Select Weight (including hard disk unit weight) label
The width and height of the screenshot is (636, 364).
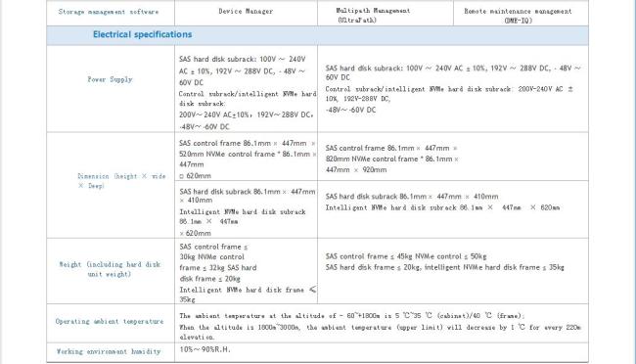click(x=110, y=269)
